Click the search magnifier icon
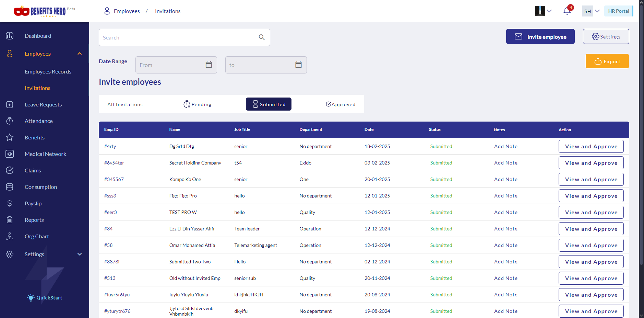This screenshot has height=318, width=644. click(x=262, y=37)
